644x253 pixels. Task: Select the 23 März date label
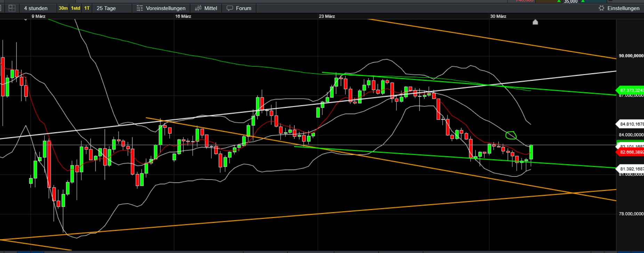click(327, 16)
